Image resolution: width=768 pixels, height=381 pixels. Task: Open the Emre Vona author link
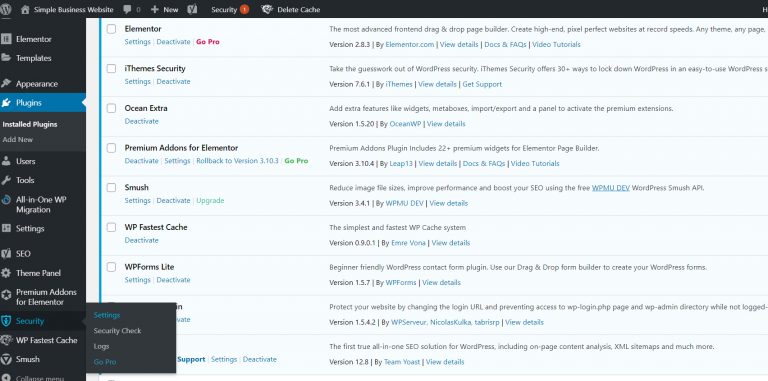(x=408, y=243)
